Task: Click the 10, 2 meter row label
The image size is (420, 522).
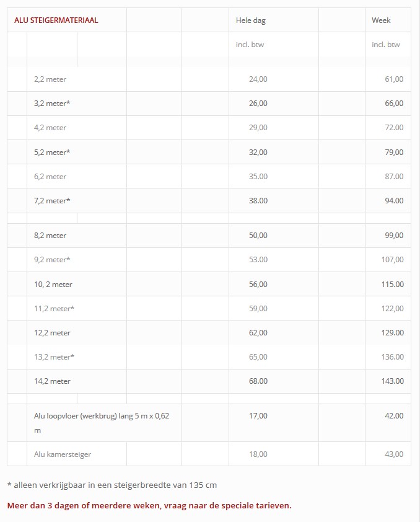Action: tap(53, 285)
